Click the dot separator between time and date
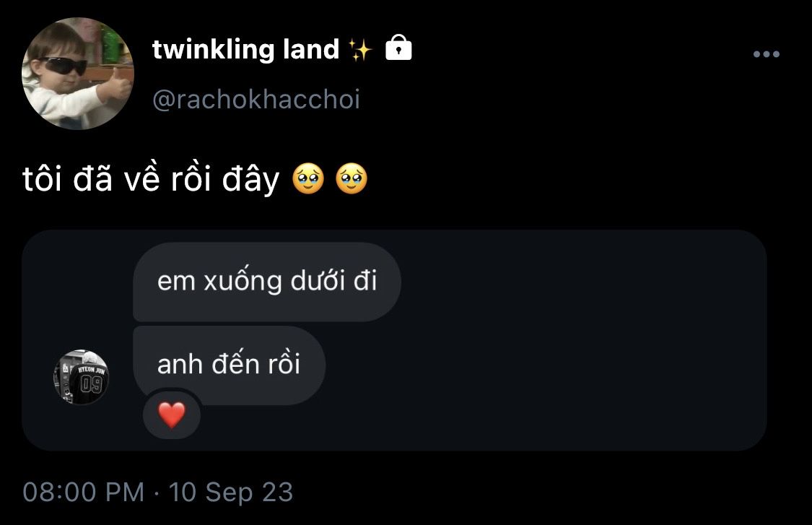812x525 pixels. pyautogui.click(x=157, y=493)
